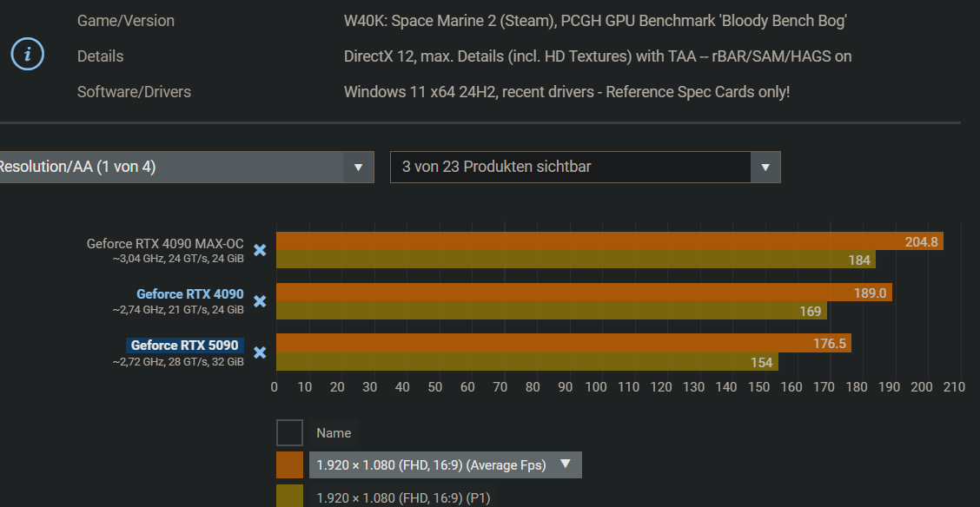Click the 184 P1 bar of 4090 MAX-OC
Image resolution: width=980 pixels, height=507 pixels.
click(576, 260)
